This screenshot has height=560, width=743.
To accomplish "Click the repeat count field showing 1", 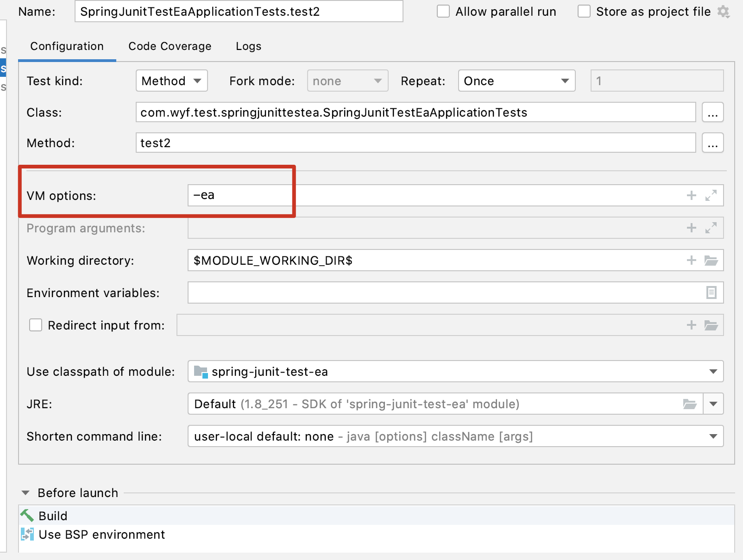I will [657, 81].
